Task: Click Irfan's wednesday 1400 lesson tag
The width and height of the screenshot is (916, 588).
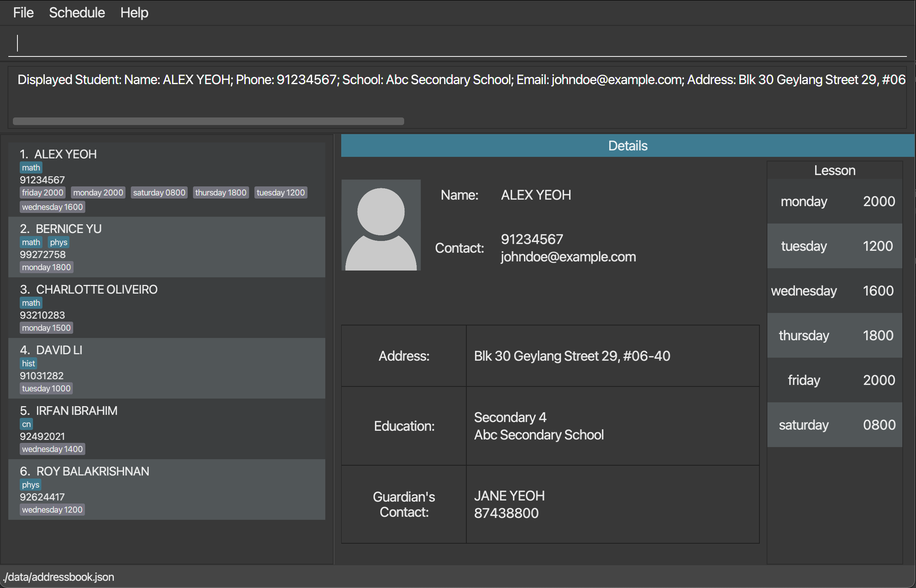Action: tap(52, 449)
